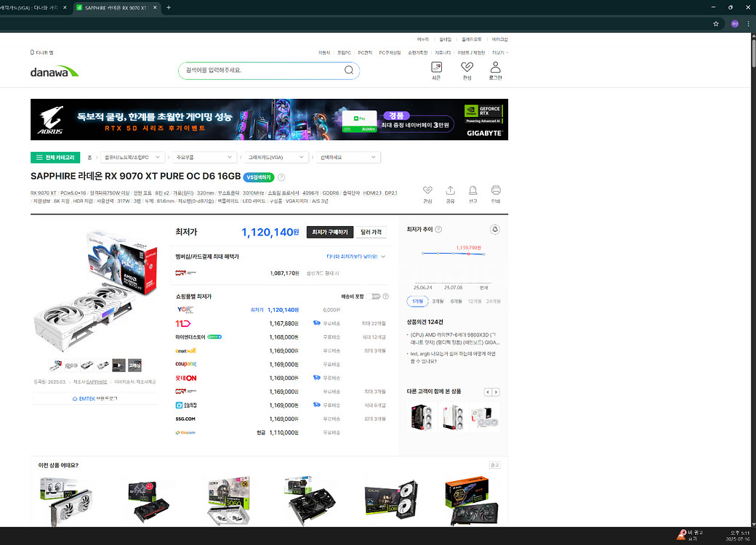Image resolution: width=756 pixels, height=545 pixels.
Task: Click the Coupang shop logo
Action: (x=185, y=364)
